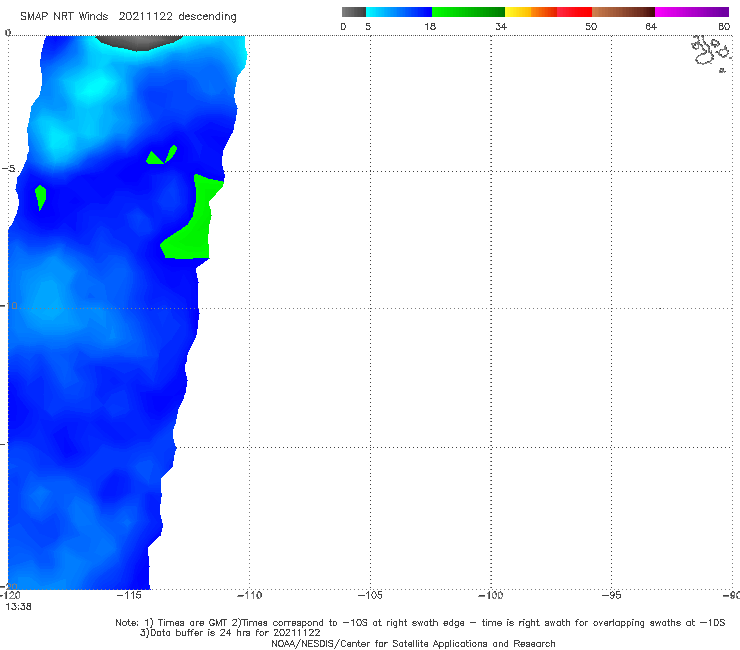This screenshot has width=740, height=650.
Task: Click the color bar label '34'
Action: pyautogui.click(x=501, y=27)
